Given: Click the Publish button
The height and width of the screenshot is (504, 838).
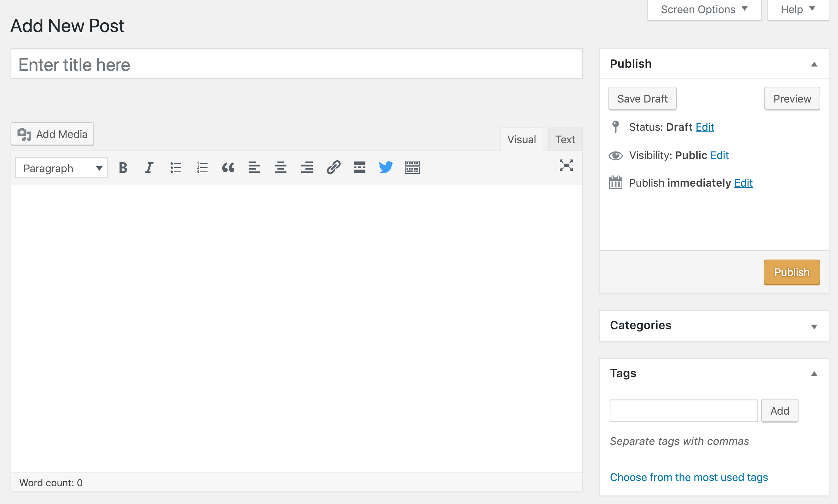Looking at the screenshot, I should (791, 272).
